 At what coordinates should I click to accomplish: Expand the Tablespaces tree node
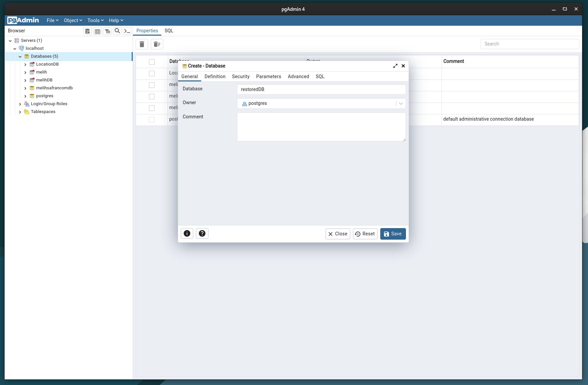click(x=20, y=112)
